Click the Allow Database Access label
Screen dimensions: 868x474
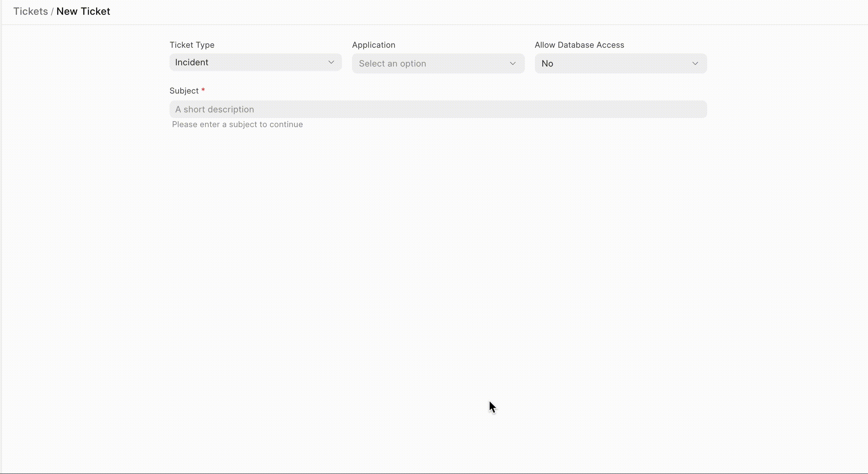579,45
